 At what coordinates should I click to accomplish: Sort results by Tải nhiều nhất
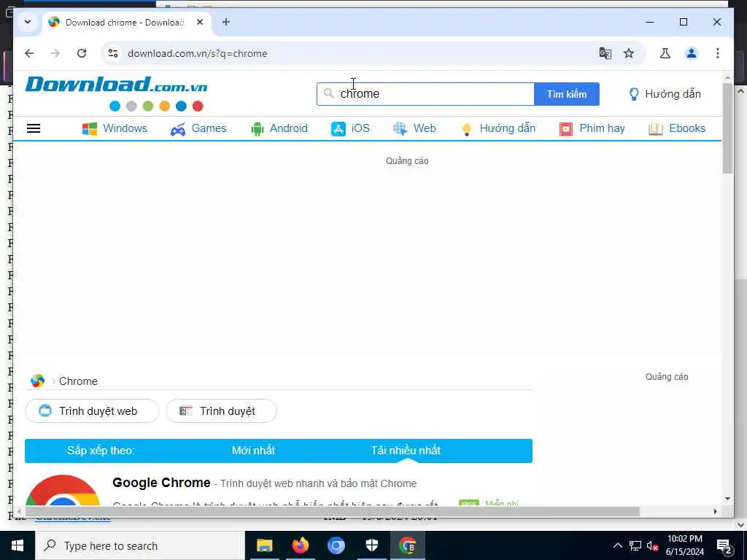click(406, 451)
